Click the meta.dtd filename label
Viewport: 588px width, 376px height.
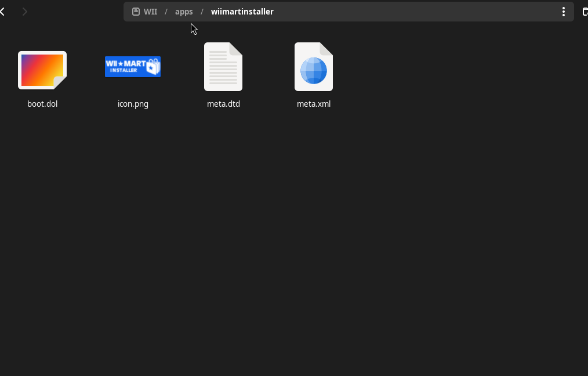[x=223, y=104]
